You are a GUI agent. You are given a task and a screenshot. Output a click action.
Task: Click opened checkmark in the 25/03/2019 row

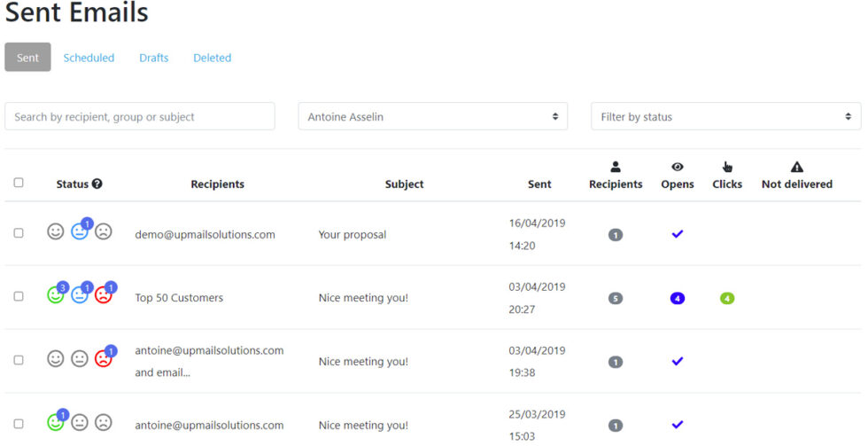click(677, 425)
